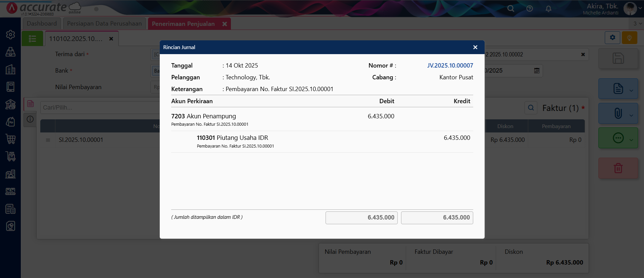Image resolution: width=644 pixels, height=278 pixels.
Task: Expand the document button dropdown arrow
Action: tap(631, 90)
